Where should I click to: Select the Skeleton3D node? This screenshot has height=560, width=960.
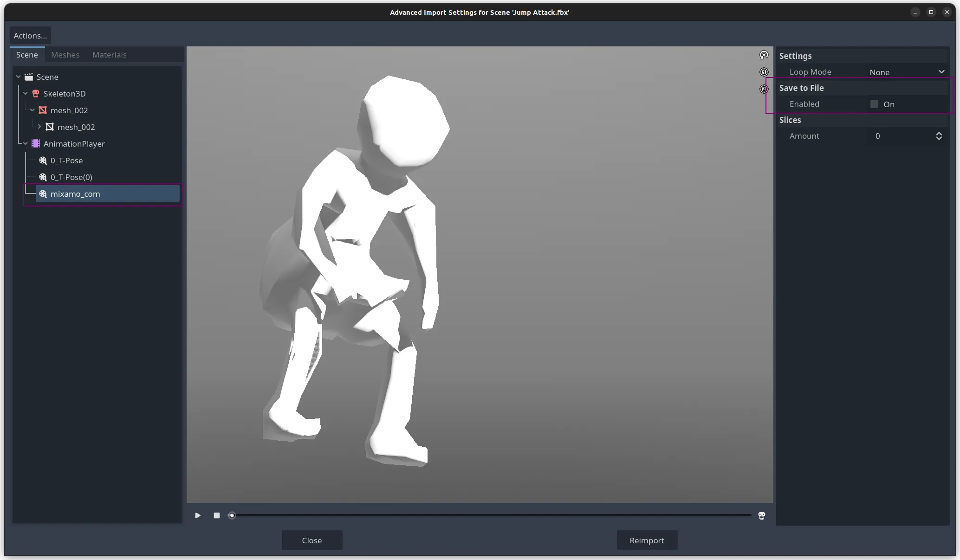(x=64, y=94)
